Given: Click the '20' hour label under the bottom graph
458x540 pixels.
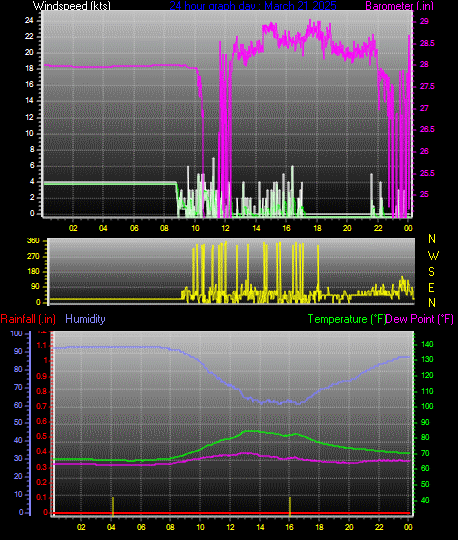Looking at the screenshot, I should pyautogui.click(x=349, y=527).
